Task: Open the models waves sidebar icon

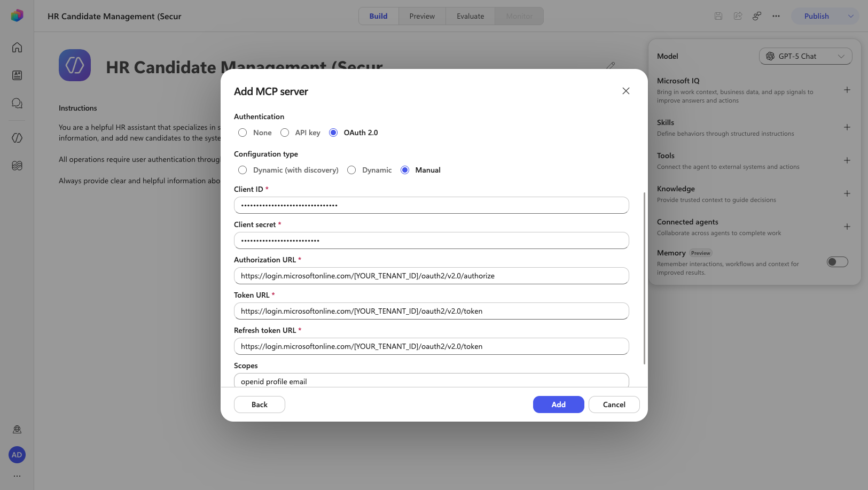Action: point(17,166)
